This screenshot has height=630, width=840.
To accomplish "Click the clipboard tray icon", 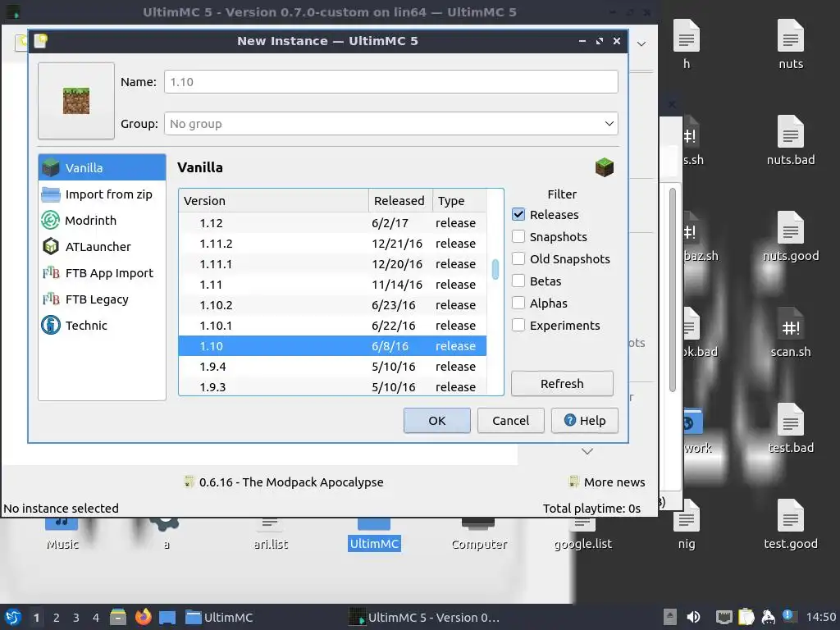I will tap(746, 617).
